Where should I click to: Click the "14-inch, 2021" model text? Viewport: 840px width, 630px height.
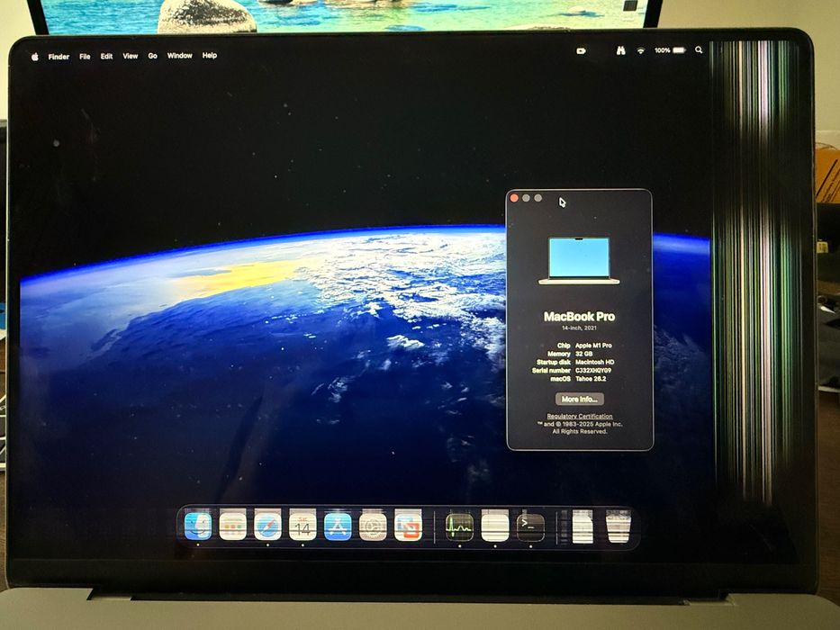click(x=579, y=328)
